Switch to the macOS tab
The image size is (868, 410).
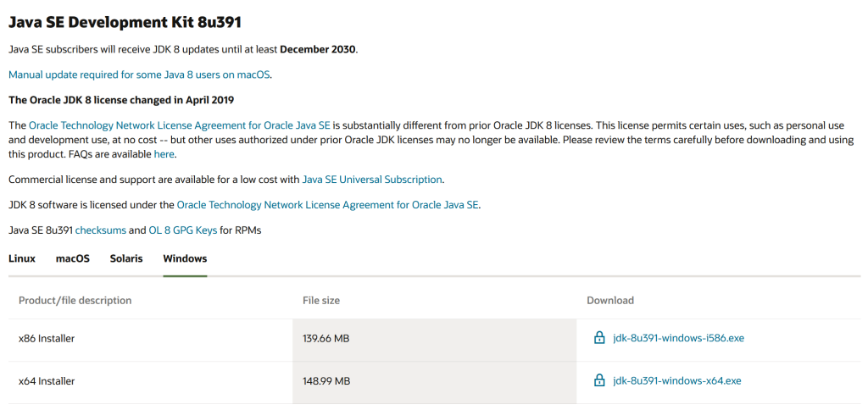point(73,258)
